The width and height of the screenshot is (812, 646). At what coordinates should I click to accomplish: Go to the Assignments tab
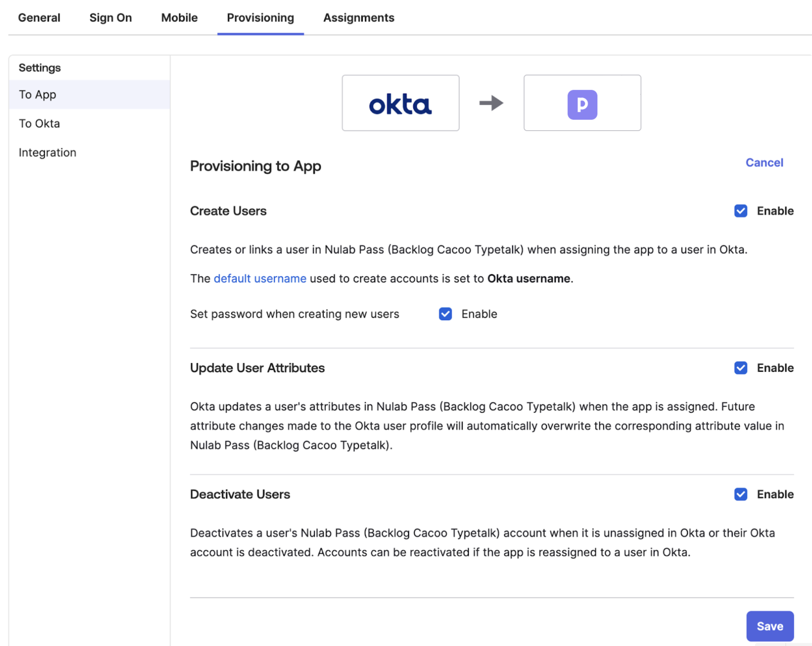coord(359,18)
